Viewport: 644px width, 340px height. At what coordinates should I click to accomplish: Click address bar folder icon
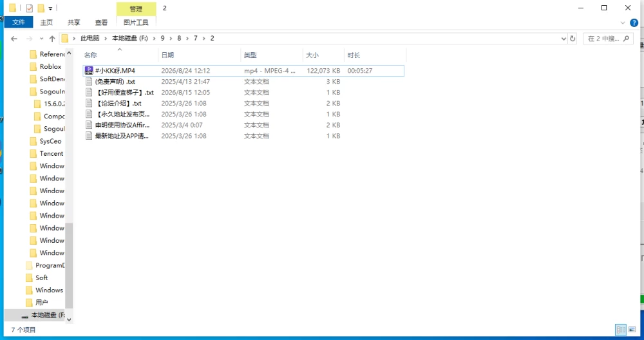[x=65, y=39]
